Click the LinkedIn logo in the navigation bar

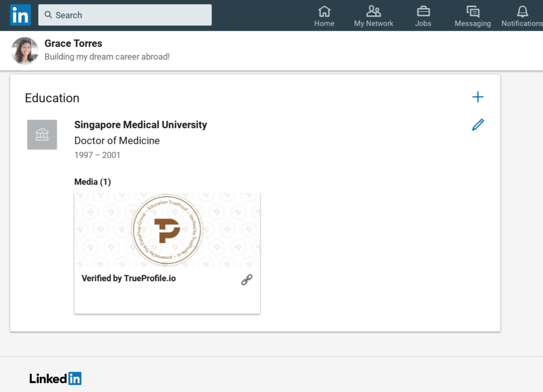(x=21, y=15)
